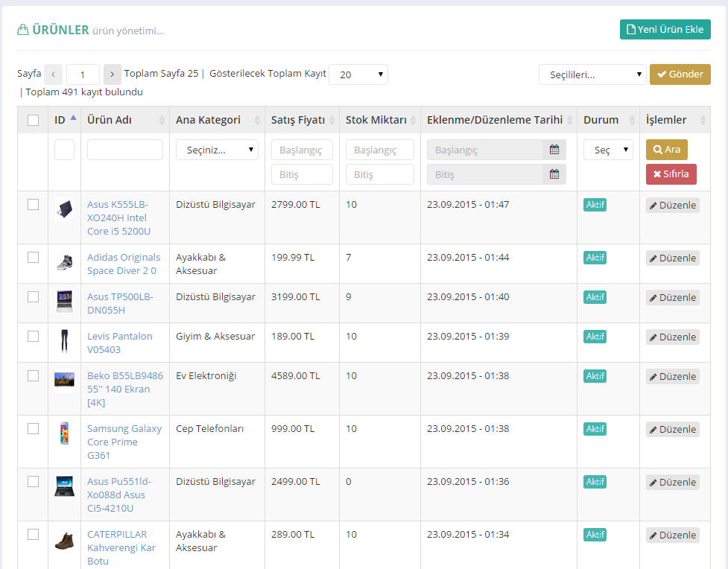Select checkbox for Levis Pantalon V05403
Screen dimensions: 728x569
pos(33,336)
